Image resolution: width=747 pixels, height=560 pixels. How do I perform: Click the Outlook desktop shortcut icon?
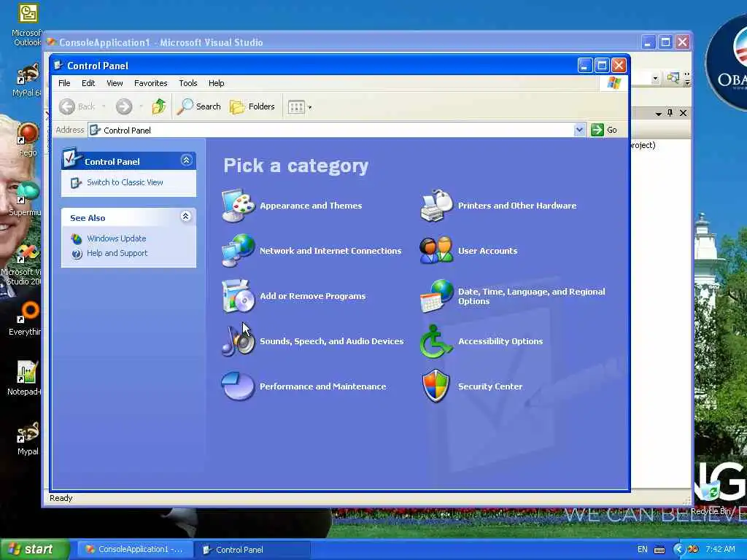point(28,14)
